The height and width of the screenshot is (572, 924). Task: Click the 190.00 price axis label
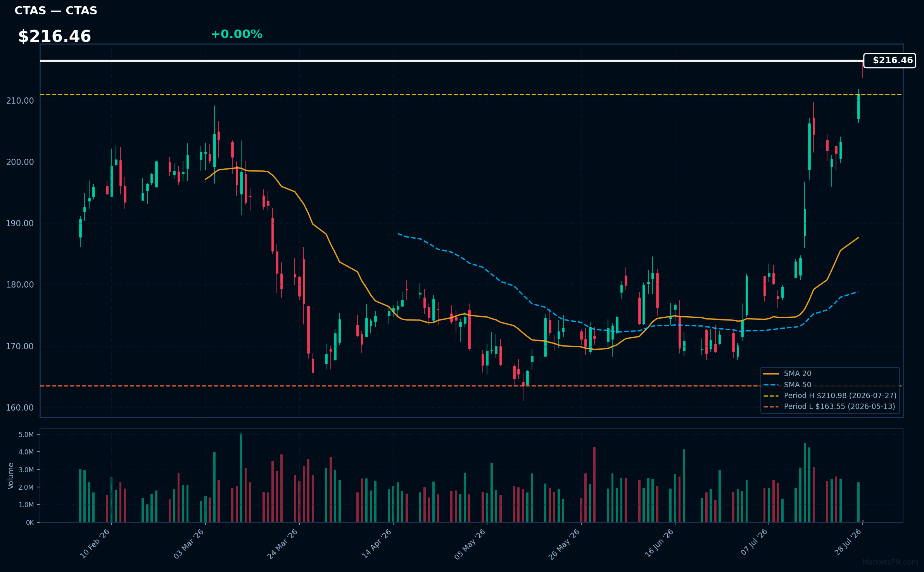point(20,224)
